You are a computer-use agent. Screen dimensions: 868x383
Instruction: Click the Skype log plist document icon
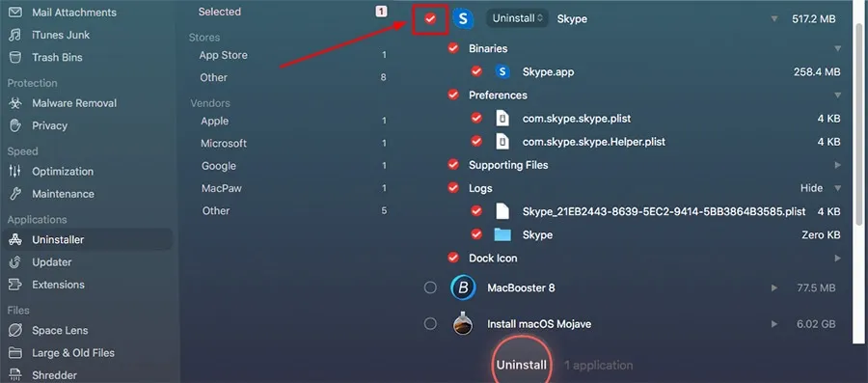point(502,211)
